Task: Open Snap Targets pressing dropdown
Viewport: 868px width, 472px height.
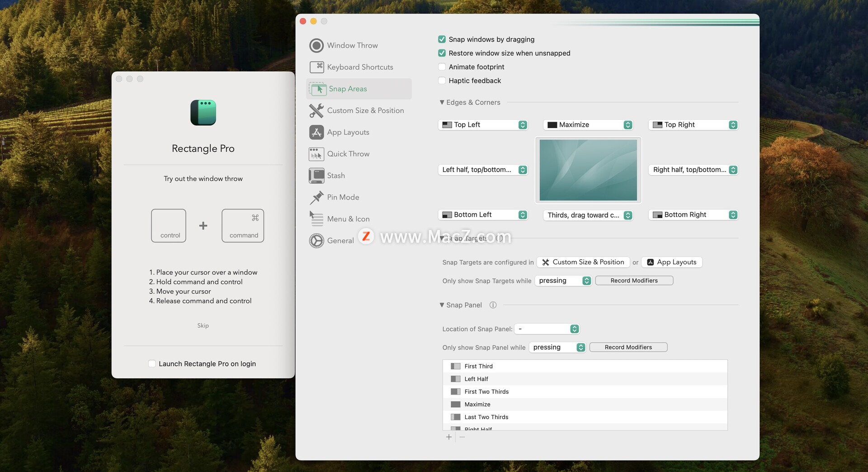Action: (x=563, y=281)
